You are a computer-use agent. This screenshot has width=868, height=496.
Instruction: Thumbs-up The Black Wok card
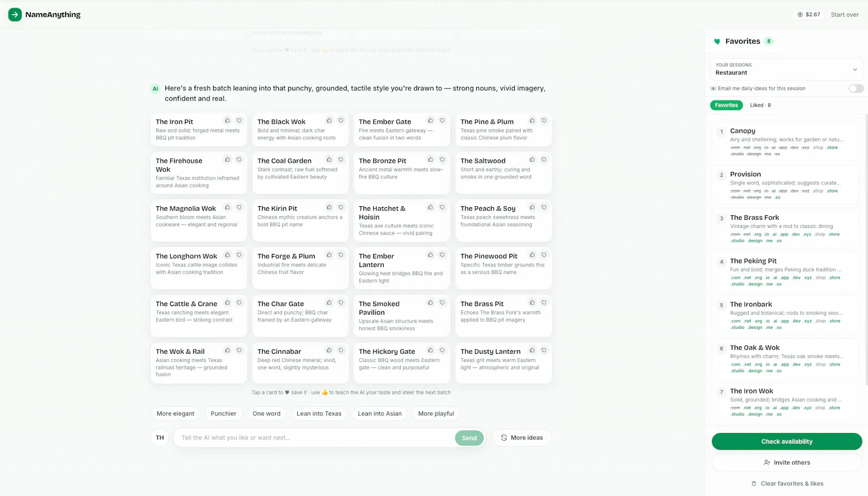click(x=329, y=120)
